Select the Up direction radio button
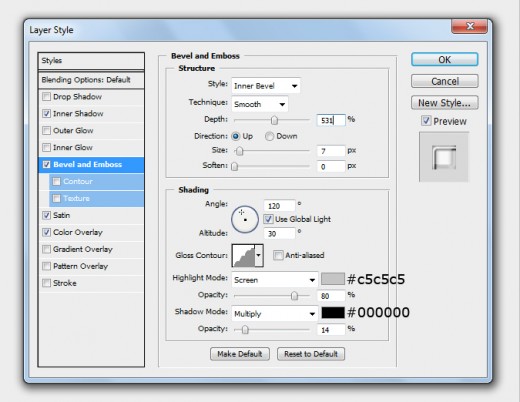 pyautogui.click(x=236, y=136)
